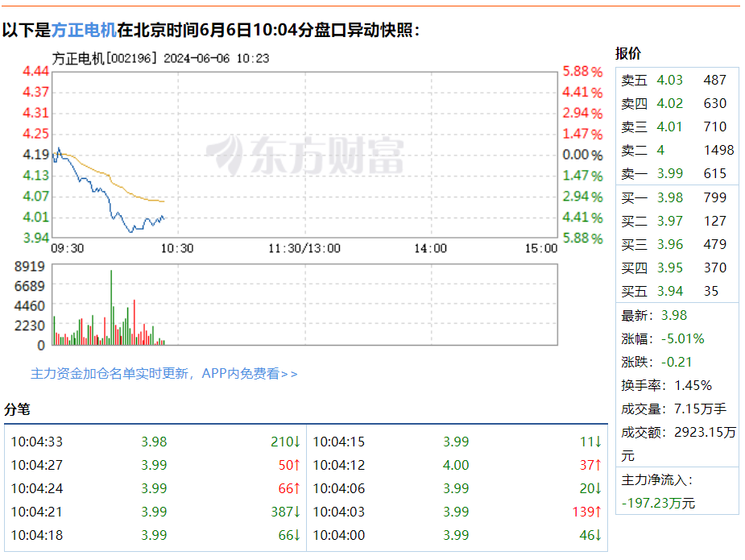The width and height of the screenshot is (745, 560).
Task: Click the 4.44 price axis label
Action: click(35, 71)
